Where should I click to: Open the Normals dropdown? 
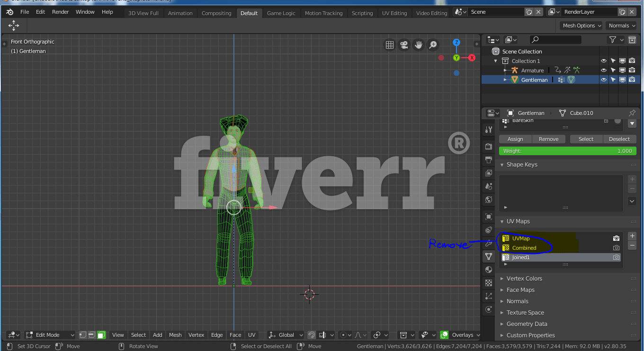click(x=621, y=26)
